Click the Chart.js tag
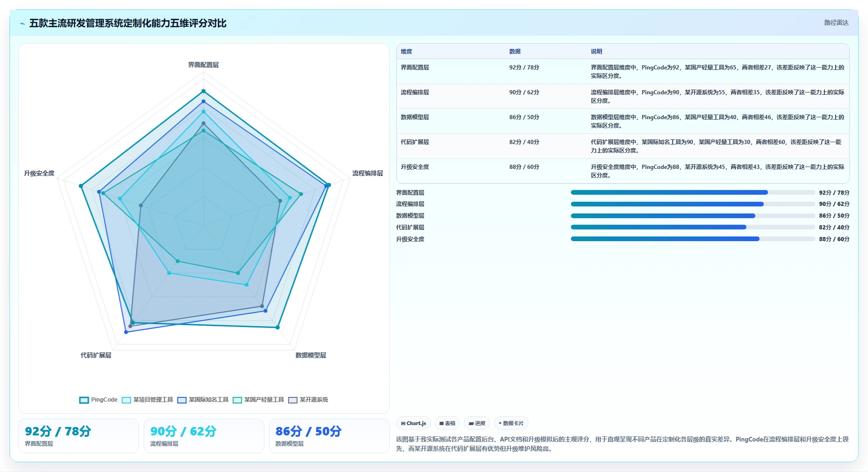 click(x=414, y=423)
